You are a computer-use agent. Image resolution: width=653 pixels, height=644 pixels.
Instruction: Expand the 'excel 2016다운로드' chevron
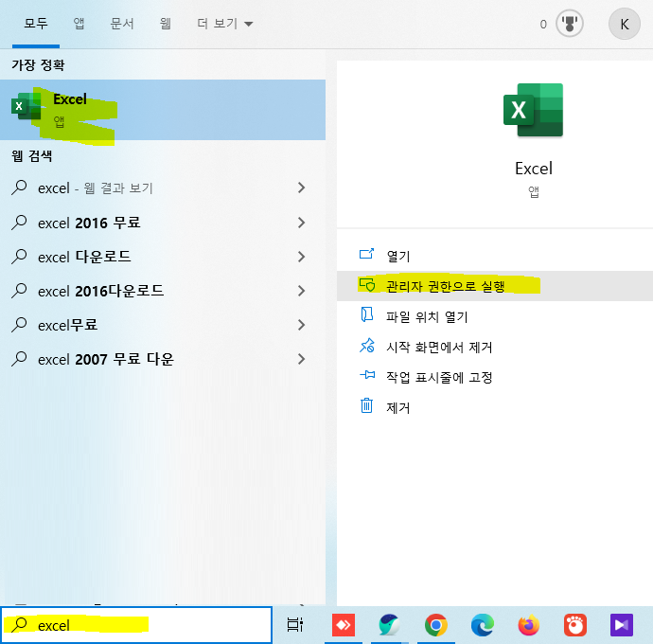[x=302, y=291]
